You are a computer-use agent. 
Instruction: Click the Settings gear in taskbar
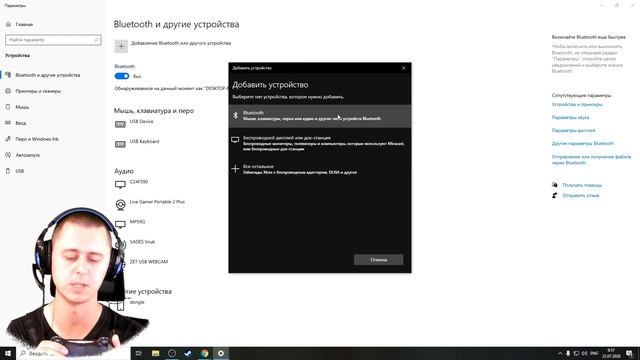[x=221, y=353]
